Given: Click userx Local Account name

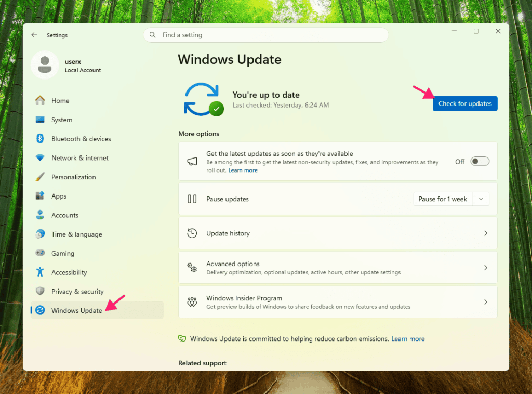Looking at the screenshot, I should click(x=83, y=66).
